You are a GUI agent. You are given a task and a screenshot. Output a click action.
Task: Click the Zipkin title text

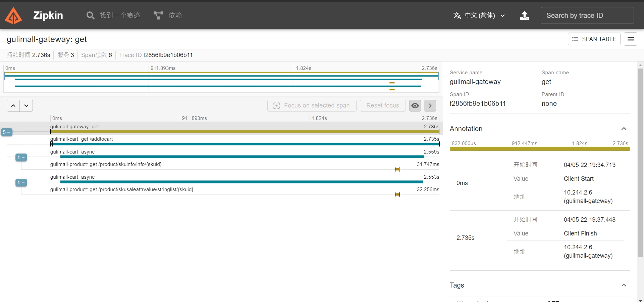click(x=48, y=15)
